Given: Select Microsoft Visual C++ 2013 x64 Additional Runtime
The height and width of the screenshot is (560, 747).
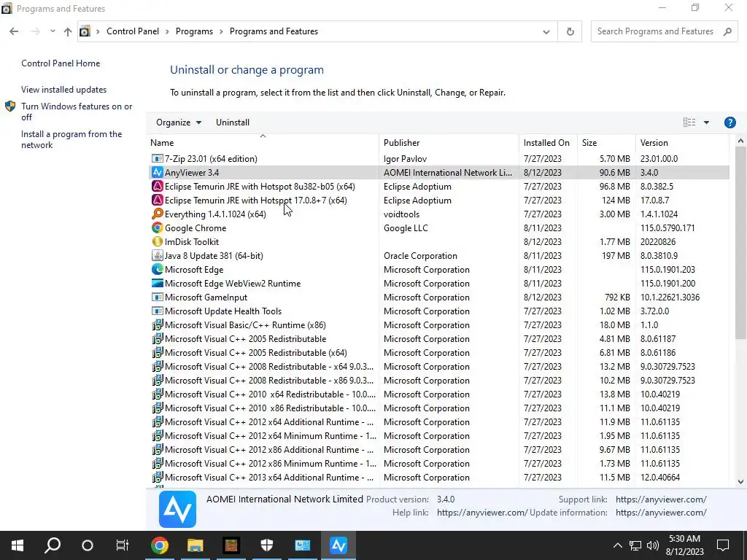Looking at the screenshot, I should click(x=438, y=478).
